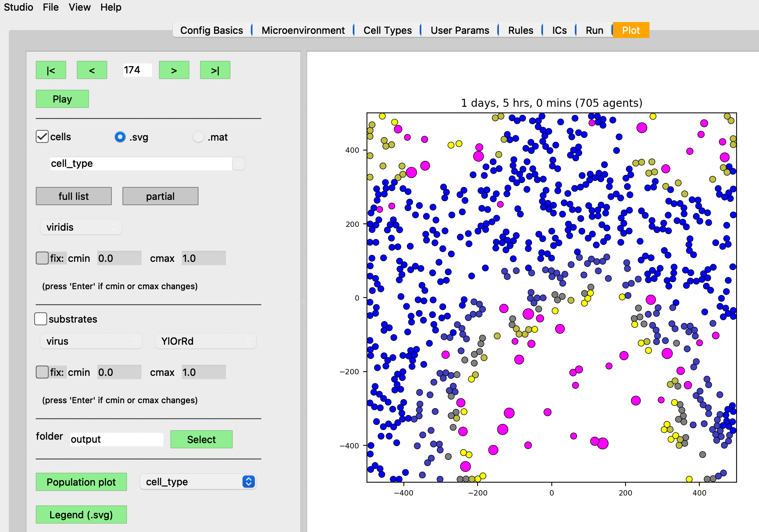Select the .svg radio button
Screen dimensions: 759x532
120,137
